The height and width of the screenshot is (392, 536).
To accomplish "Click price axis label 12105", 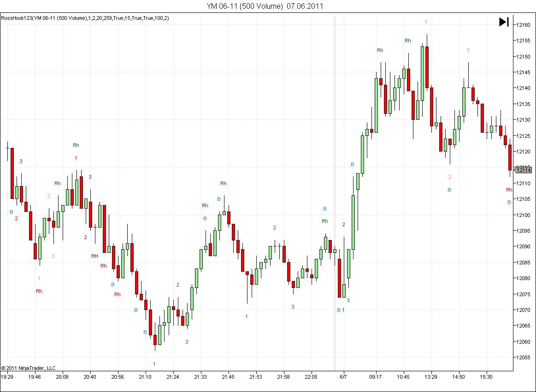I will pos(524,199).
